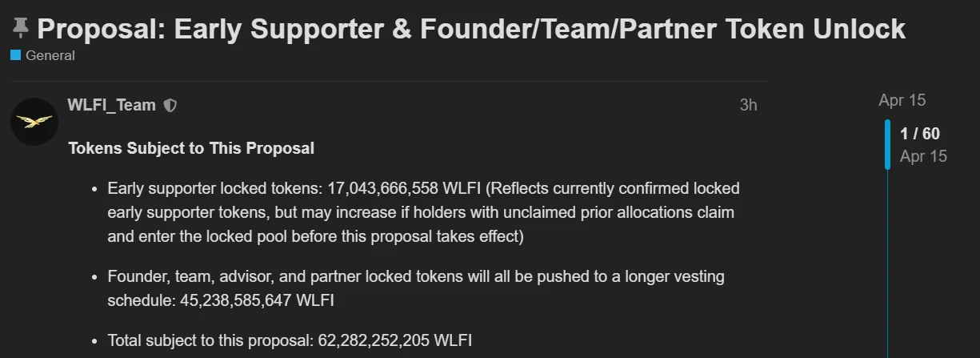Open the General category link

(50, 55)
